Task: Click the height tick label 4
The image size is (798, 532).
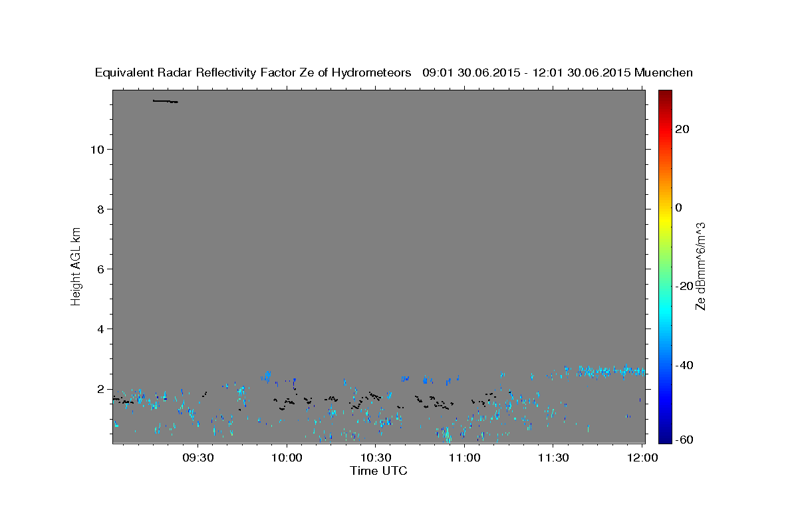Action: tap(100, 329)
